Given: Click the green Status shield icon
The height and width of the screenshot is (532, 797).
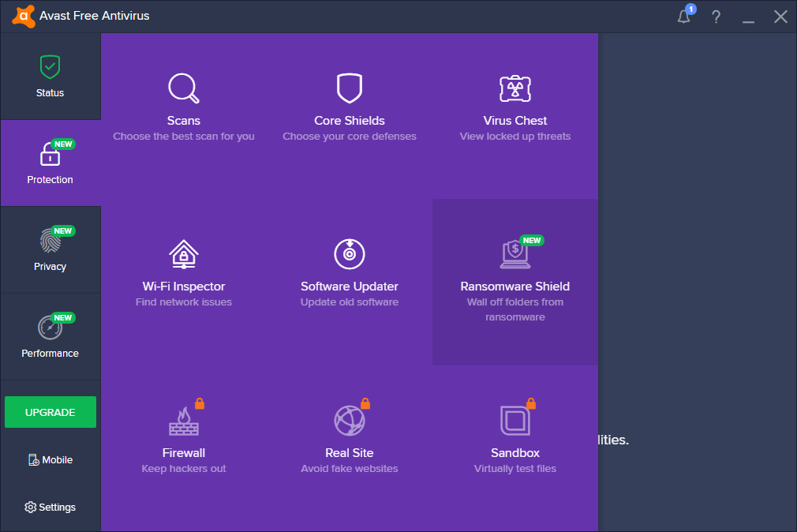Looking at the screenshot, I should (x=50, y=66).
